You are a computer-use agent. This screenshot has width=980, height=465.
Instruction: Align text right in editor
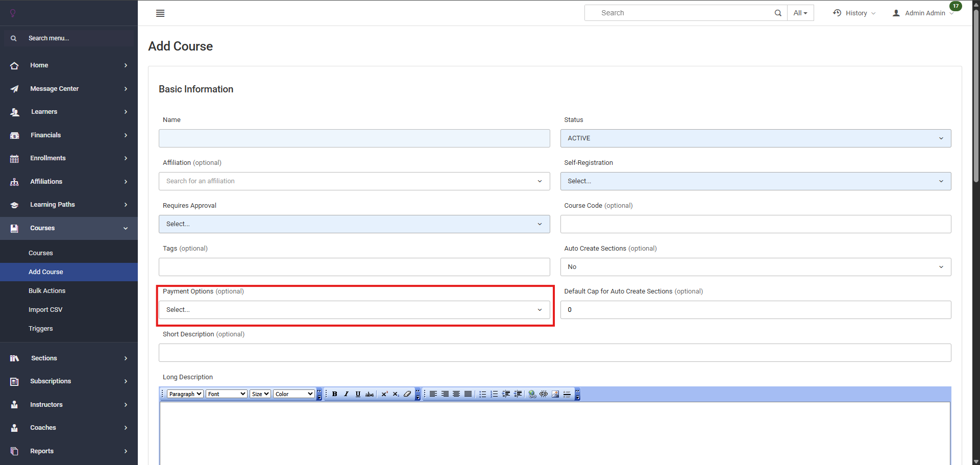tap(445, 394)
